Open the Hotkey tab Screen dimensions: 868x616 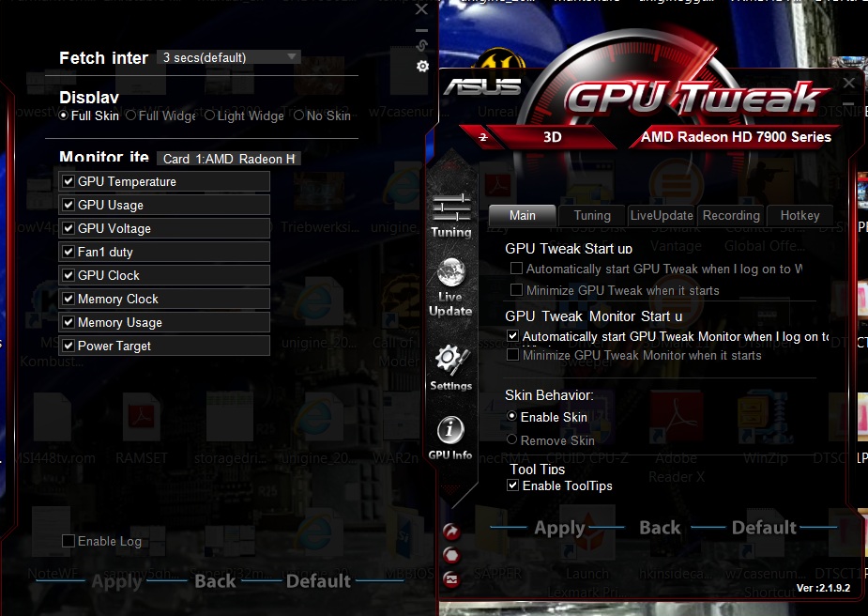pos(799,215)
